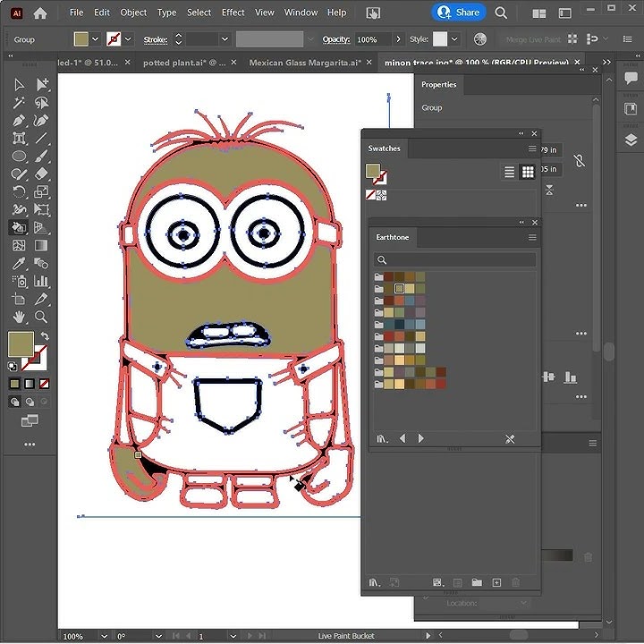Select the Line Segment tool
The image size is (644, 644).
pos(41,138)
